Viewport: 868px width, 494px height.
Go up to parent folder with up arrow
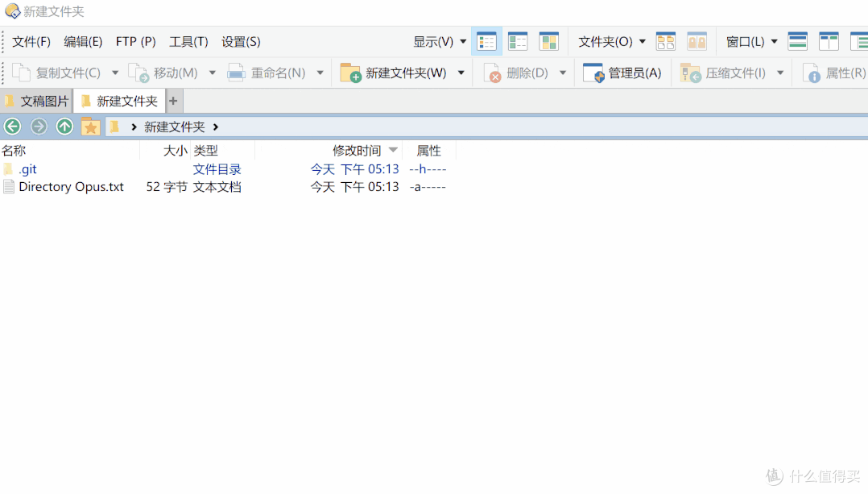(x=64, y=127)
